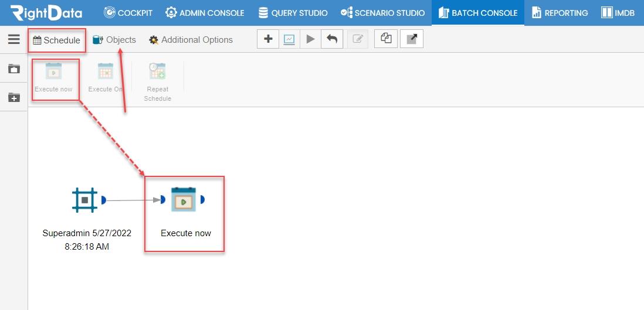Switch to the Schedule tab
This screenshot has width=644, height=310.
tap(56, 40)
